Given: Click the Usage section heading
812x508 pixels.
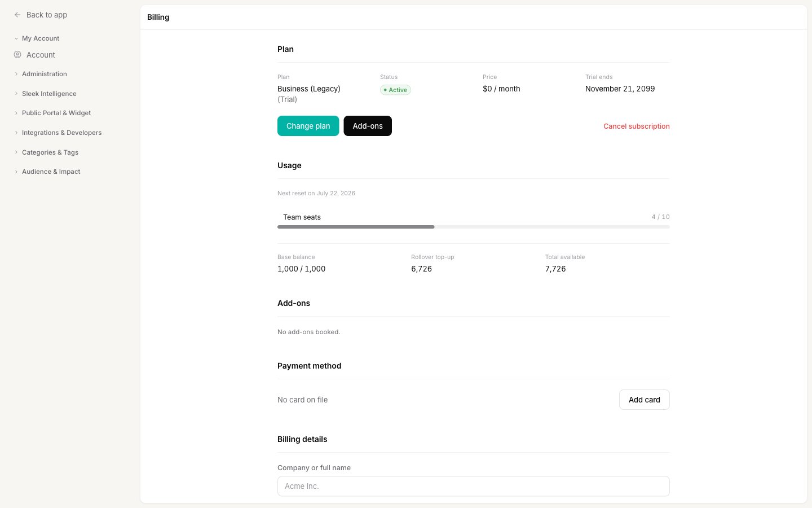Looking at the screenshot, I should click(x=289, y=165).
